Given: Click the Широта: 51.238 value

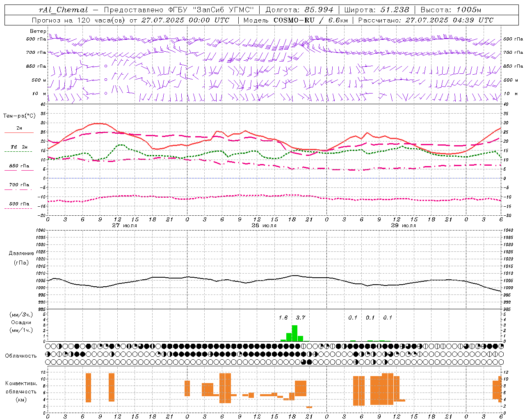Looking at the screenshot, I should click(x=377, y=10).
